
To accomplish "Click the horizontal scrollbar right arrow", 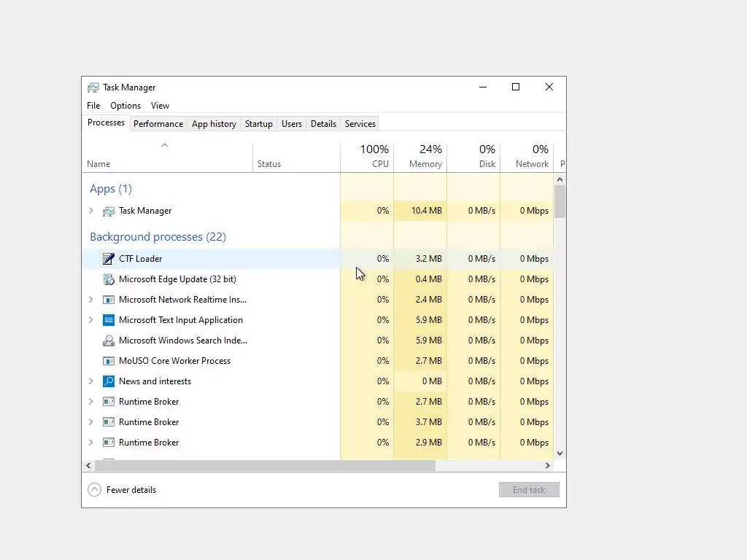I will click(548, 466).
